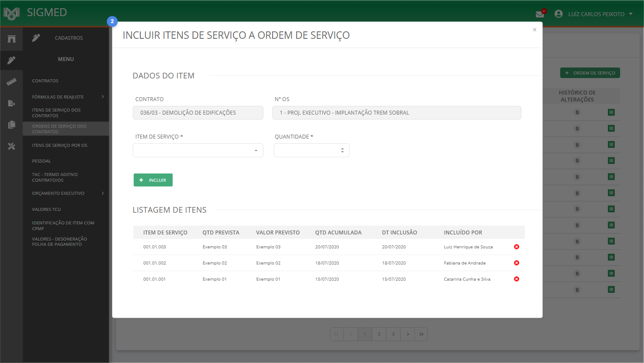Open the CONTRATOS menu item
The width and height of the screenshot is (644, 363).
45,81
